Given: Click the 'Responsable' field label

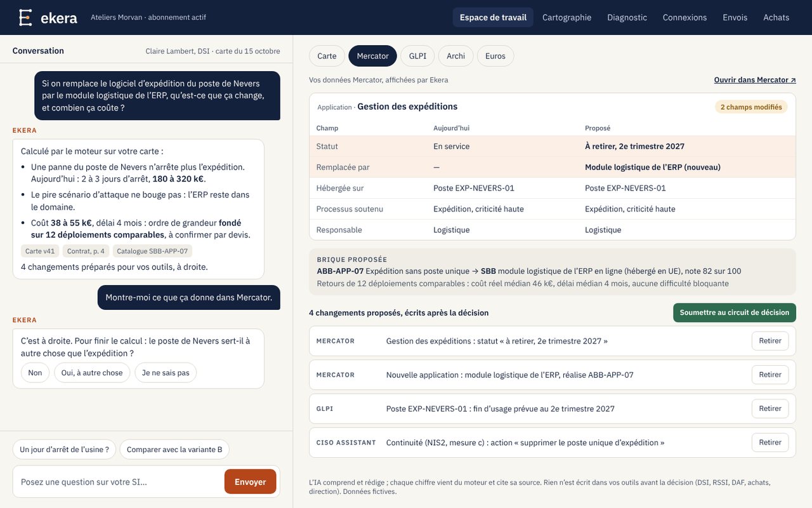Looking at the screenshot, I should coord(339,230).
